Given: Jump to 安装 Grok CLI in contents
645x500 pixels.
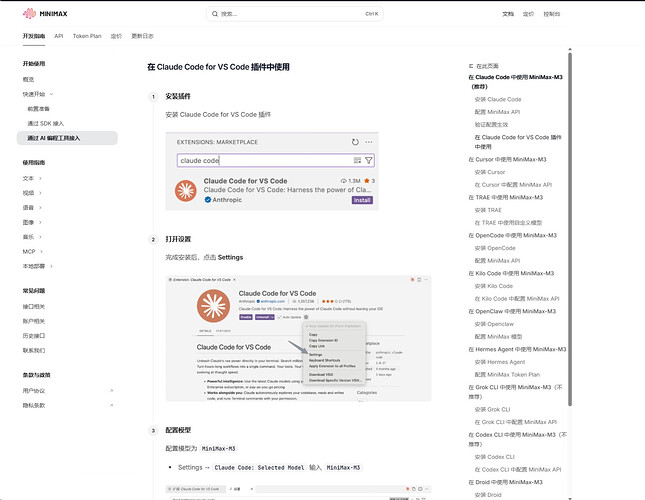Looking at the screenshot, I should tap(492, 410).
